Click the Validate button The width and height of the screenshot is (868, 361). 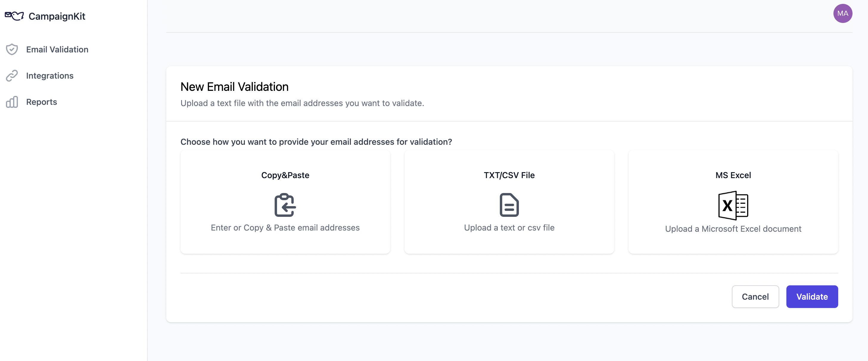[812, 296]
